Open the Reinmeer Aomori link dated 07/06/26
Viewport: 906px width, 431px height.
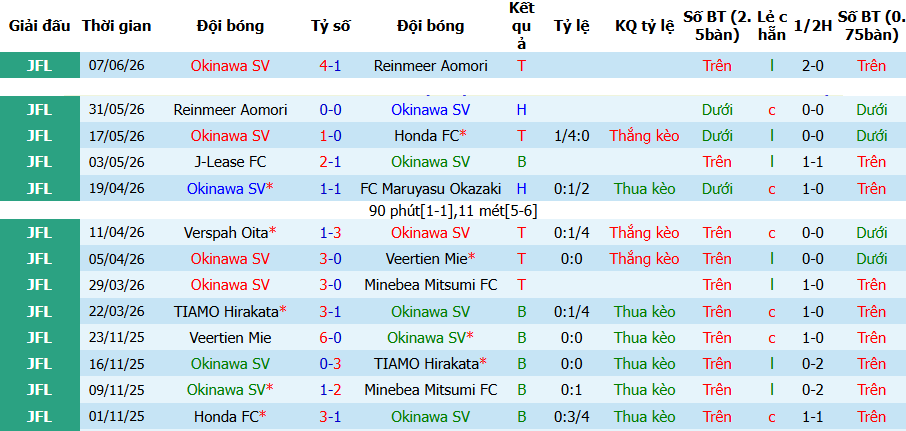(430, 66)
